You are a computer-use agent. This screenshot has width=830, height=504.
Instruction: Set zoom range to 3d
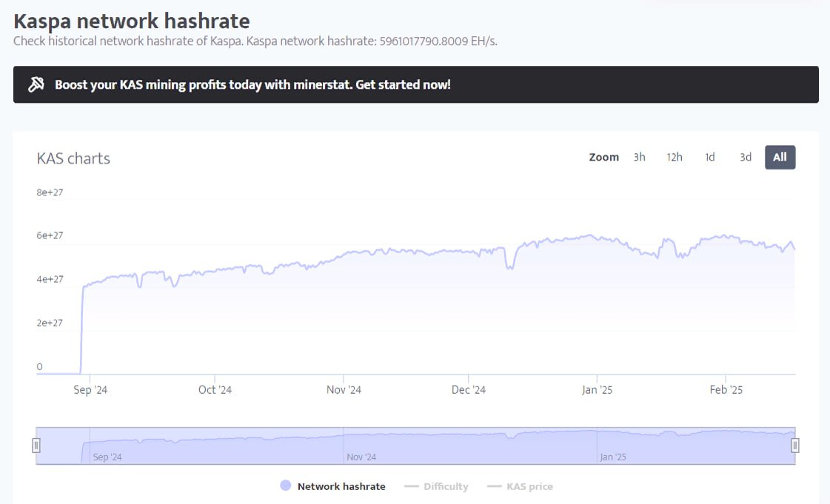click(746, 157)
